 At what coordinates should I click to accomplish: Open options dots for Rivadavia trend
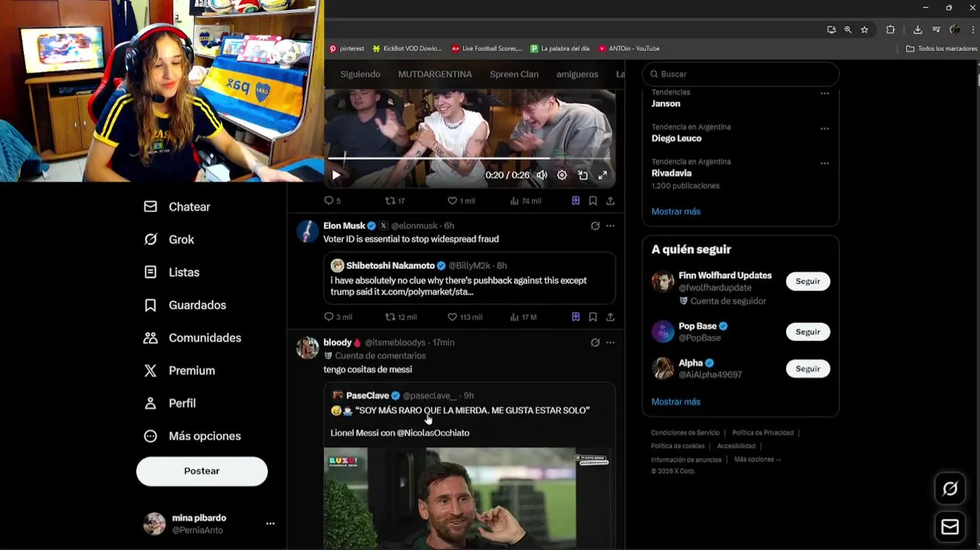pos(825,163)
